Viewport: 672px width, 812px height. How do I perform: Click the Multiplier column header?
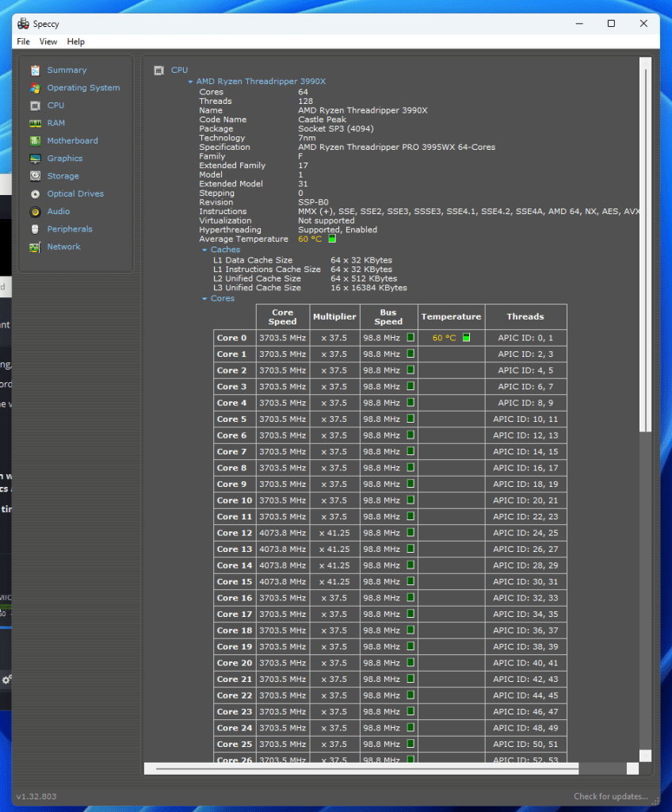click(x=334, y=317)
